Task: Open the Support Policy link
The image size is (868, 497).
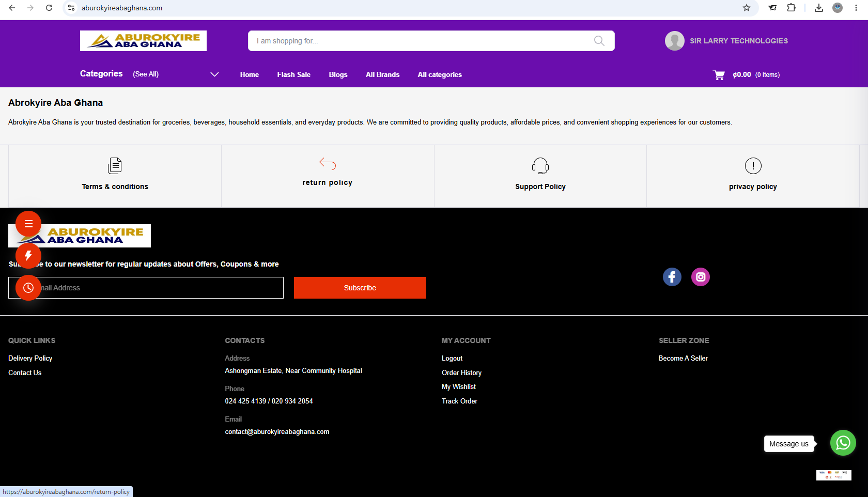Action: 540,187
